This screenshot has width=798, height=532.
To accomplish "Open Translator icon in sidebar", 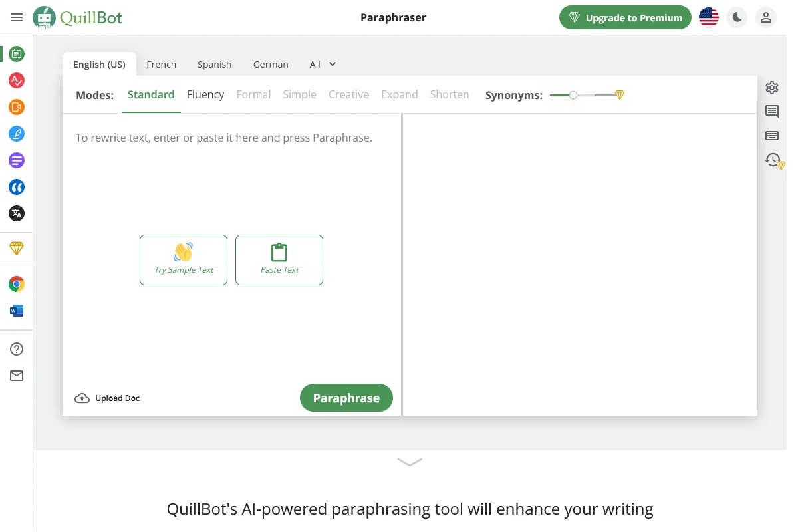I will 17,213.
